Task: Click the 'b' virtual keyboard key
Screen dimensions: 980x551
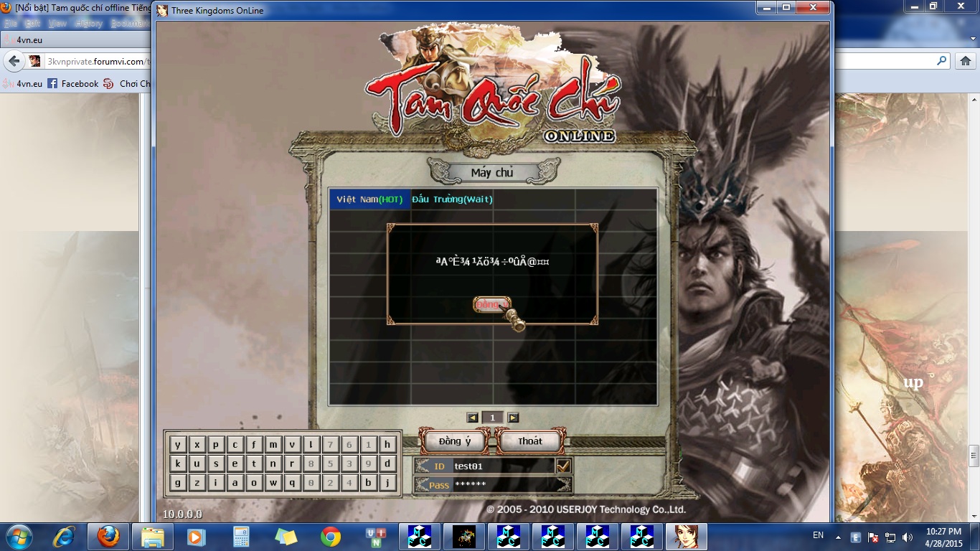Action: click(x=368, y=483)
